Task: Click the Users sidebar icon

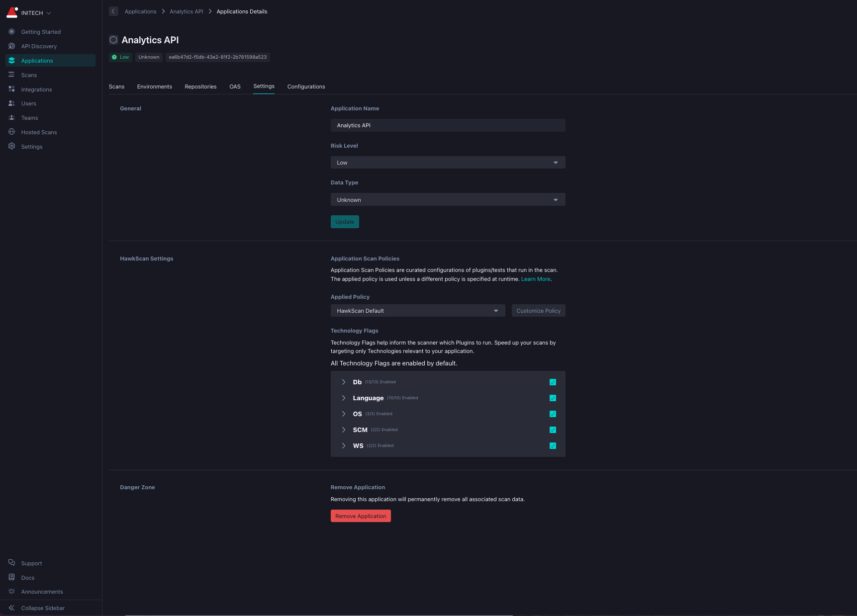Action: coord(11,103)
